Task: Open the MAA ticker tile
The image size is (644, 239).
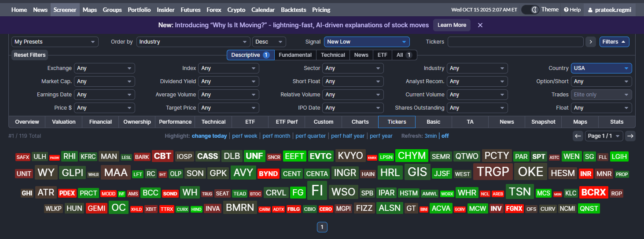Action: point(116,173)
